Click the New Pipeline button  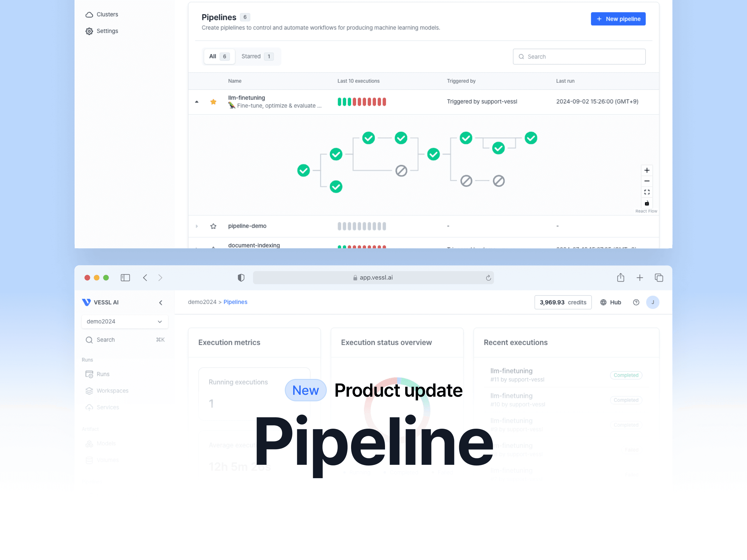point(618,18)
